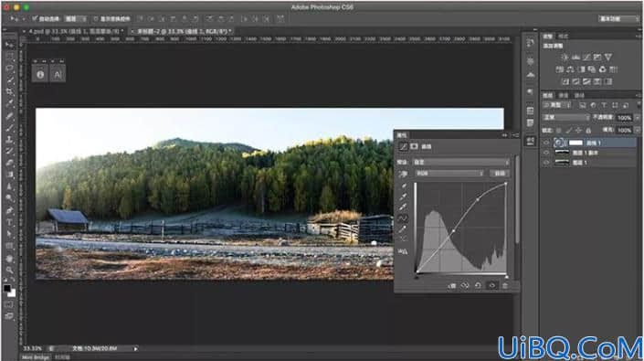Toggle the Auto-Select checkbox in options bar

point(36,18)
